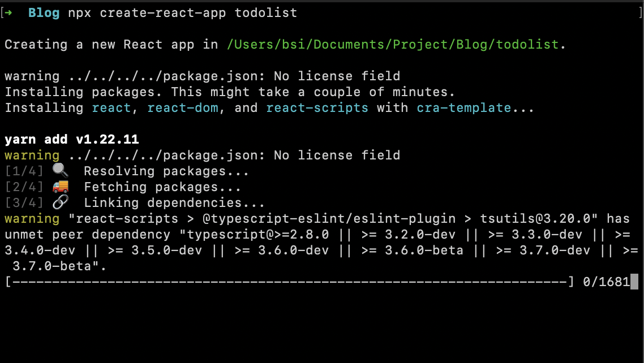Click the 0/1681 progress counter
644x363 pixels.
[x=606, y=282]
